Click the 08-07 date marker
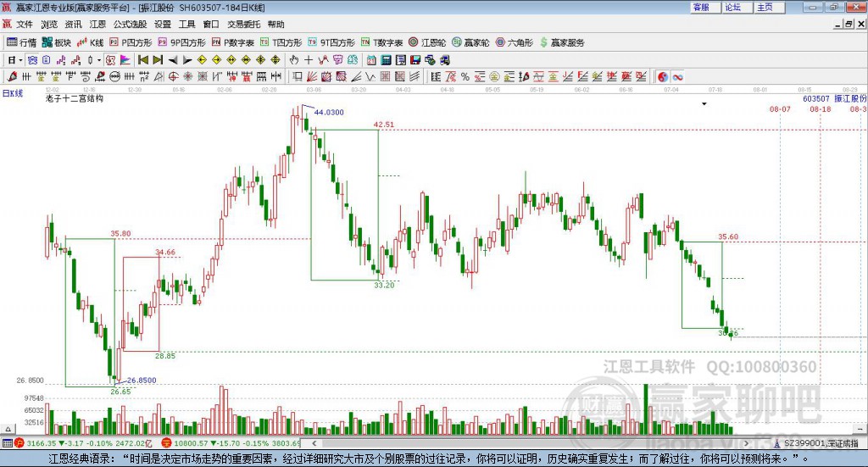This screenshot has width=868, height=467. pos(780,109)
